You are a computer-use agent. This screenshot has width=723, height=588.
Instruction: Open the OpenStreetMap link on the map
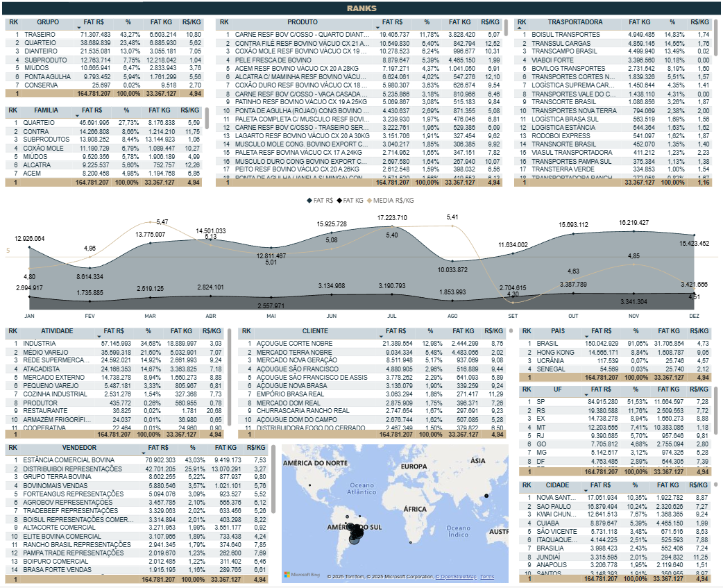[456, 577]
